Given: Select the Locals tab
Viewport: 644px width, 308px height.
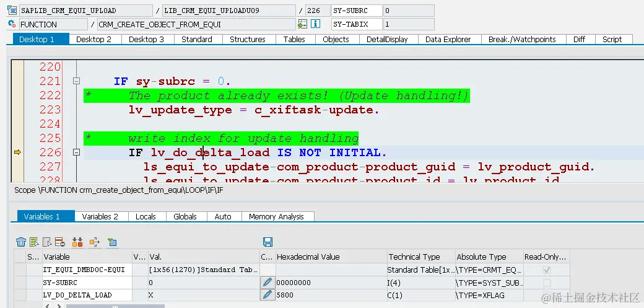Looking at the screenshot, I should point(146,216).
